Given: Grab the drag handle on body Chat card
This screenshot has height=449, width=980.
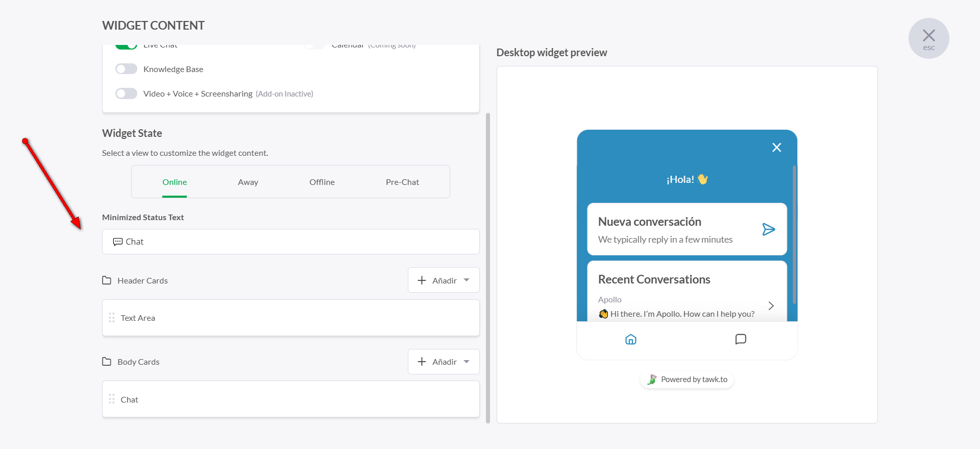Looking at the screenshot, I should coord(112,399).
